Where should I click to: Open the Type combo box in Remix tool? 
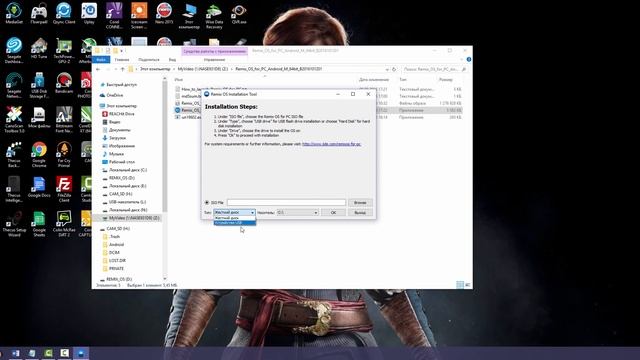pos(234,213)
